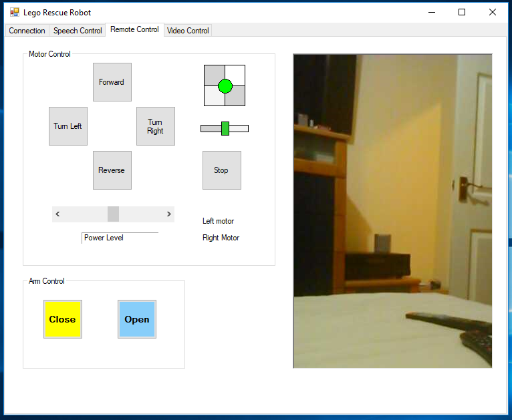
Task: Click the Lego Rescue Robot app icon
Action: tap(14, 12)
